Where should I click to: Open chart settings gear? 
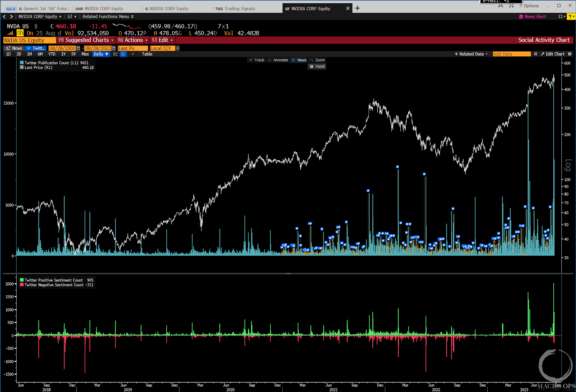coord(570,54)
